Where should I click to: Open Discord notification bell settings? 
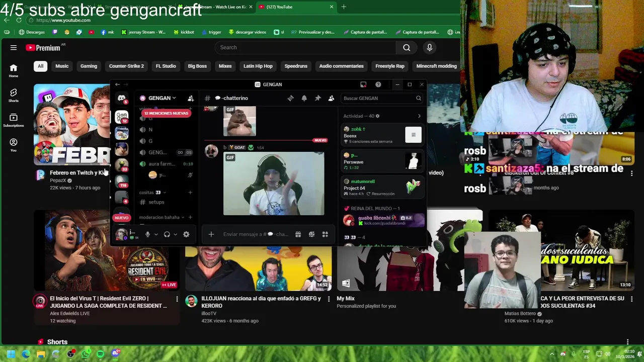point(304,98)
